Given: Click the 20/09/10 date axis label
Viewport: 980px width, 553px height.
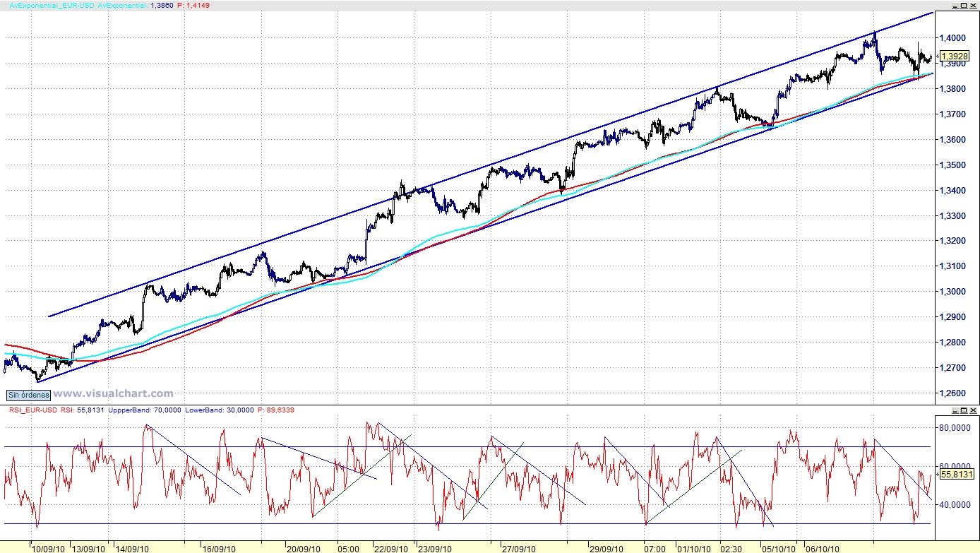Looking at the screenshot, I should coord(303,548).
